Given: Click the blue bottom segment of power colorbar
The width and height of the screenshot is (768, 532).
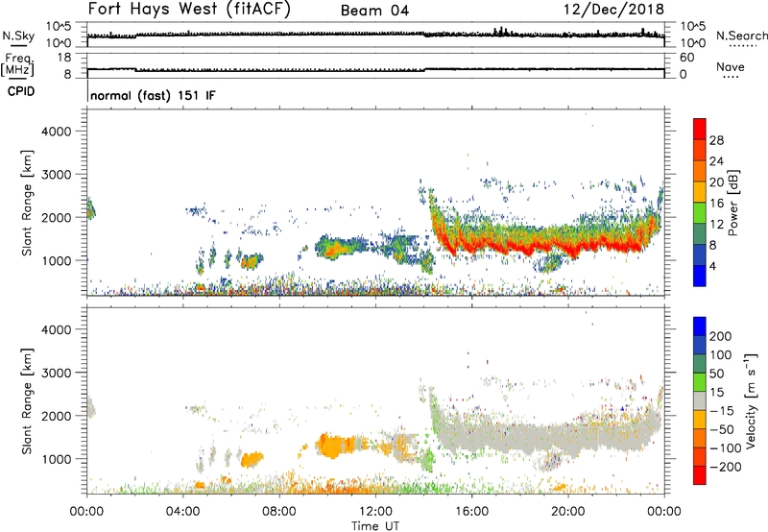Looking at the screenshot, I should click(700, 277).
